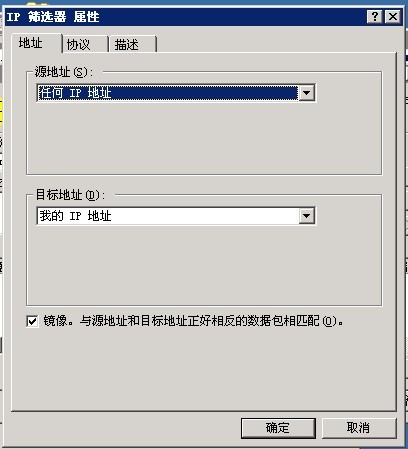This screenshot has height=449, width=408.
Task: Select the 地址 tab
Action: [36, 43]
